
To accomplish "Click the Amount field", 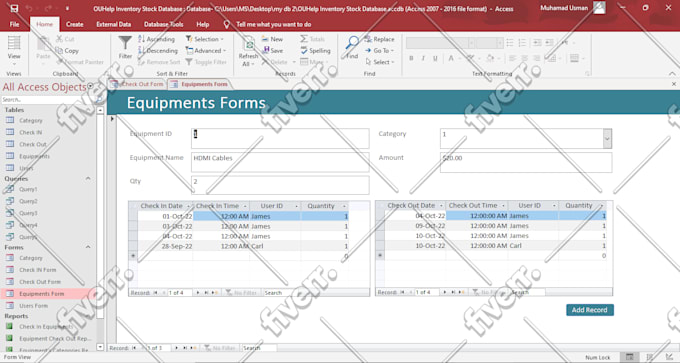I will tap(526, 162).
